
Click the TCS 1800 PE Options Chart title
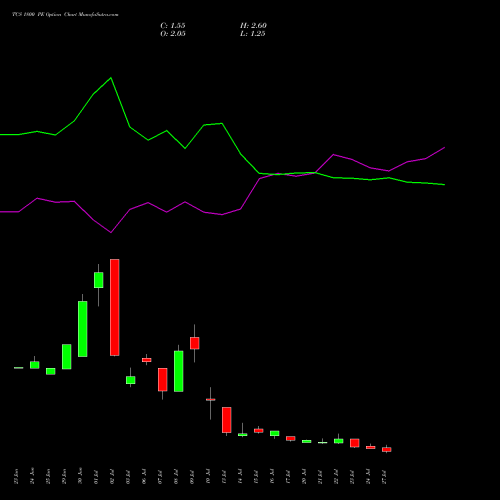pos(65,15)
